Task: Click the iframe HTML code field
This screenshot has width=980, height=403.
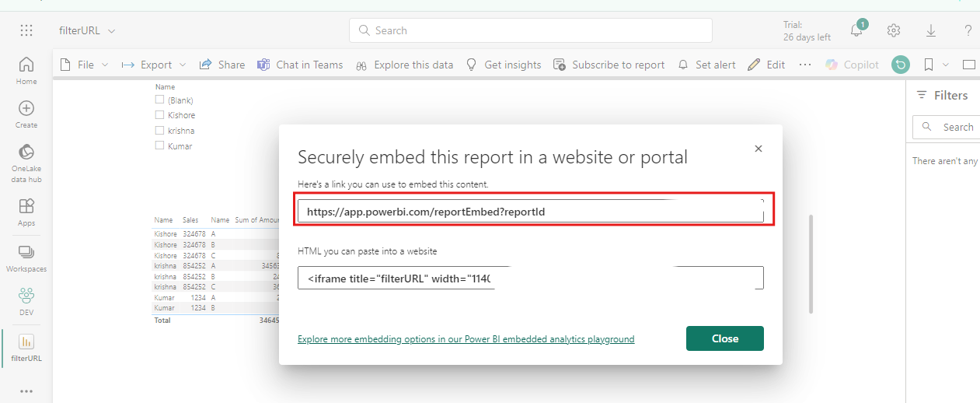Action: [531, 278]
